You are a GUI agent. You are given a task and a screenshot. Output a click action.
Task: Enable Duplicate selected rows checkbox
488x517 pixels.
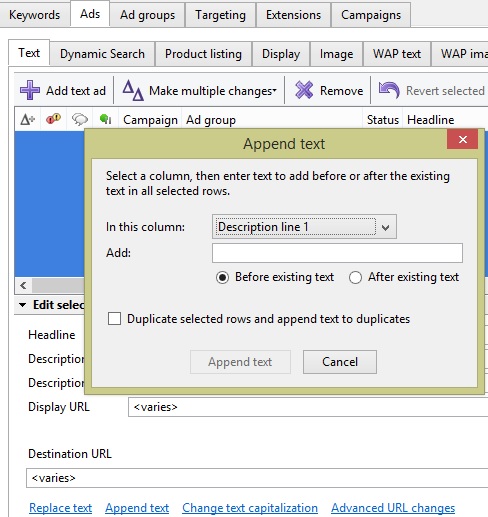pyautogui.click(x=114, y=319)
